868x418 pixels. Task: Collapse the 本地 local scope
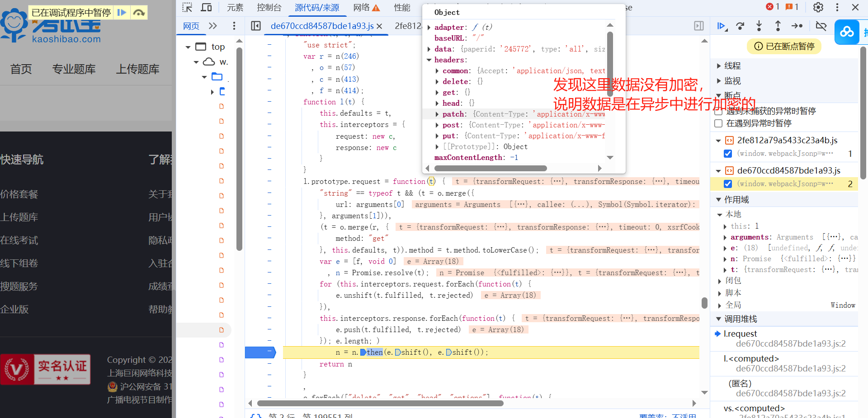point(720,214)
